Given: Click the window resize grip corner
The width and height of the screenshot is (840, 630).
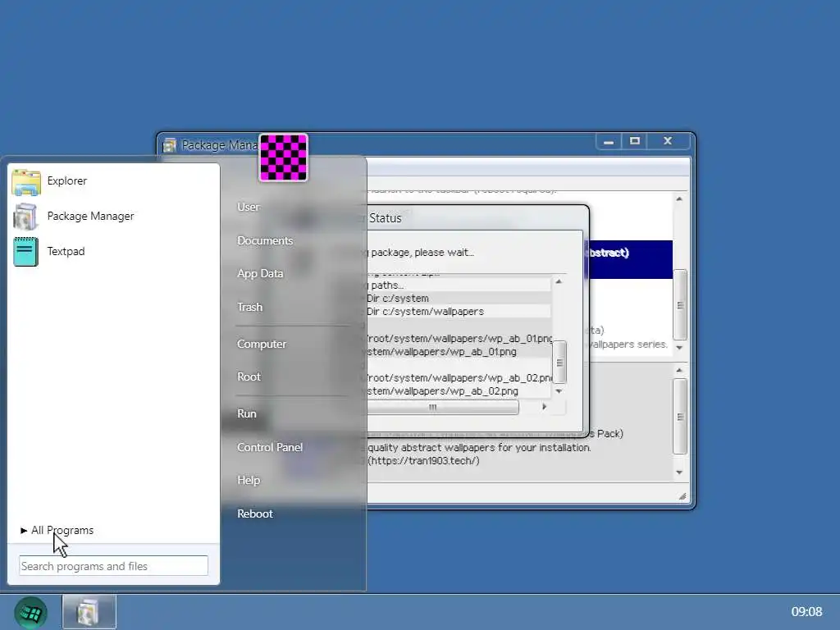Looking at the screenshot, I should click(682, 496).
